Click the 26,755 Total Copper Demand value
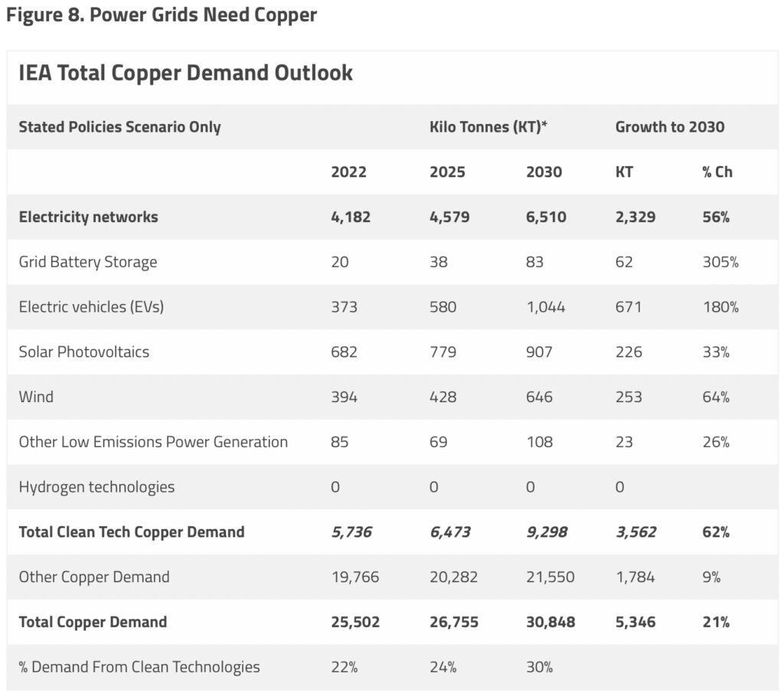This screenshot has width=784, height=697. click(x=454, y=622)
